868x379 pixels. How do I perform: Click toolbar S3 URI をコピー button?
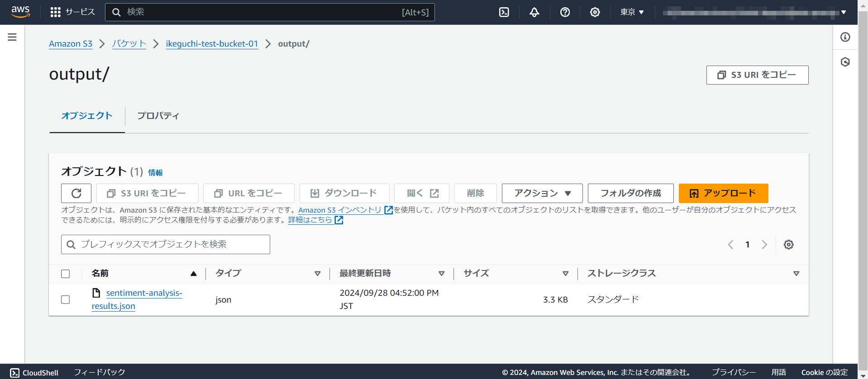pos(147,194)
